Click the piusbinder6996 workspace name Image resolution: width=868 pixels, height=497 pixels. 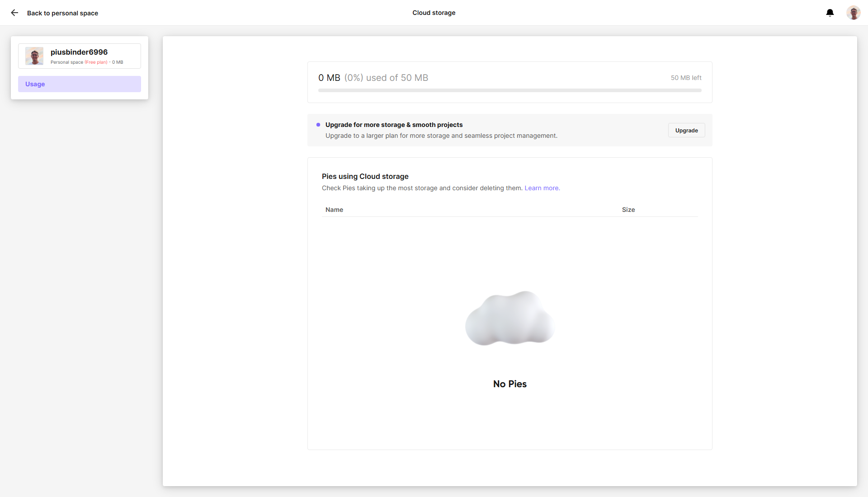click(x=79, y=52)
